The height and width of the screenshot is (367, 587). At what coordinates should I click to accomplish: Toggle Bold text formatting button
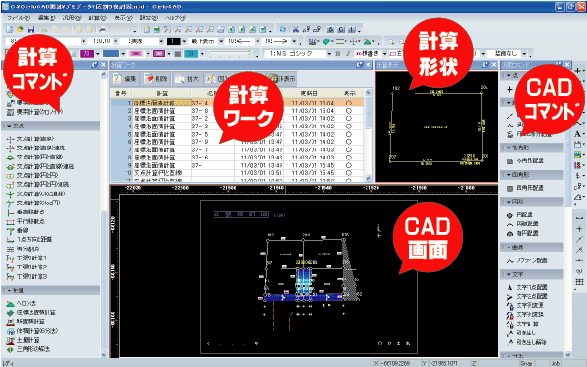(338, 54)
